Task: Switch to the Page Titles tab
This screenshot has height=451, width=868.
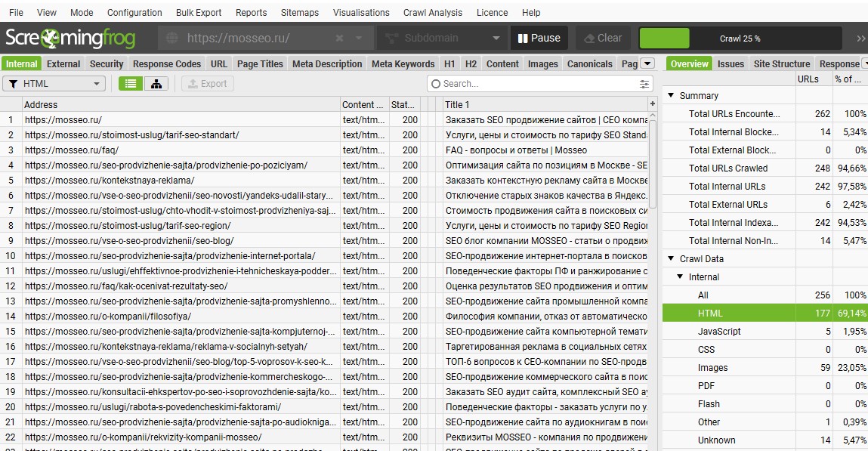Action: 260,63
